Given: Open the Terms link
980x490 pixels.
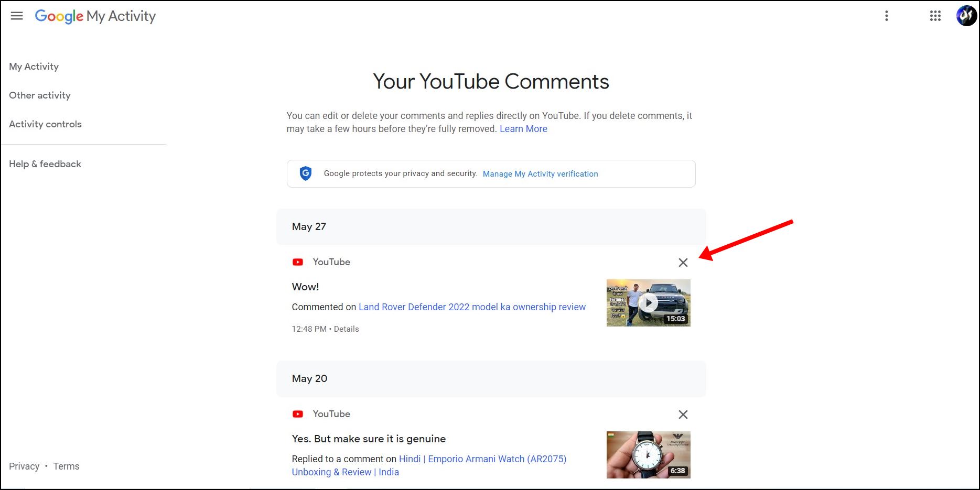Looking at the screenshot, I should tap(66, 466).
